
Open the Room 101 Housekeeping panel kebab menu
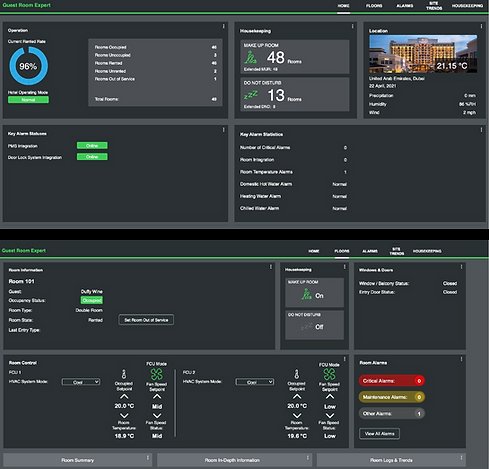pyautogui.click(x=344, y=267)
